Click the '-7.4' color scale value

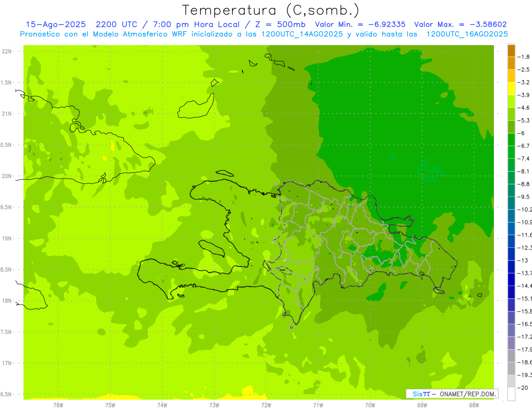pyautogui.click(x=524, y=159)
